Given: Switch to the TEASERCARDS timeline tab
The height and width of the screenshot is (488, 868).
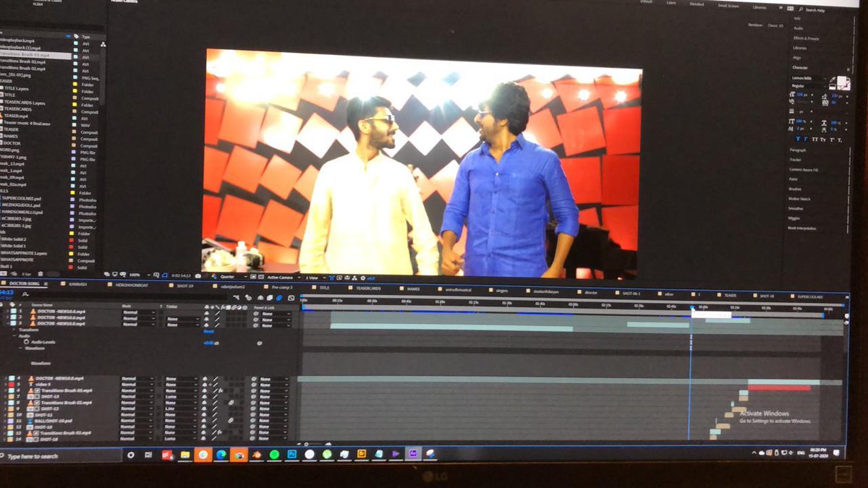Looking at the screenshot, I should (x=369, y=288).
